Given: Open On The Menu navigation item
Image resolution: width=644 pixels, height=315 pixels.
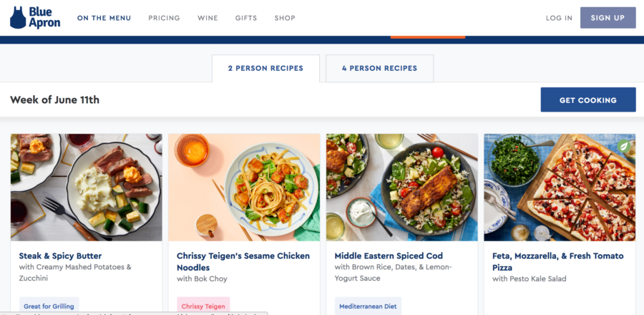Looking at the screenshot, I should coord(104,18).
